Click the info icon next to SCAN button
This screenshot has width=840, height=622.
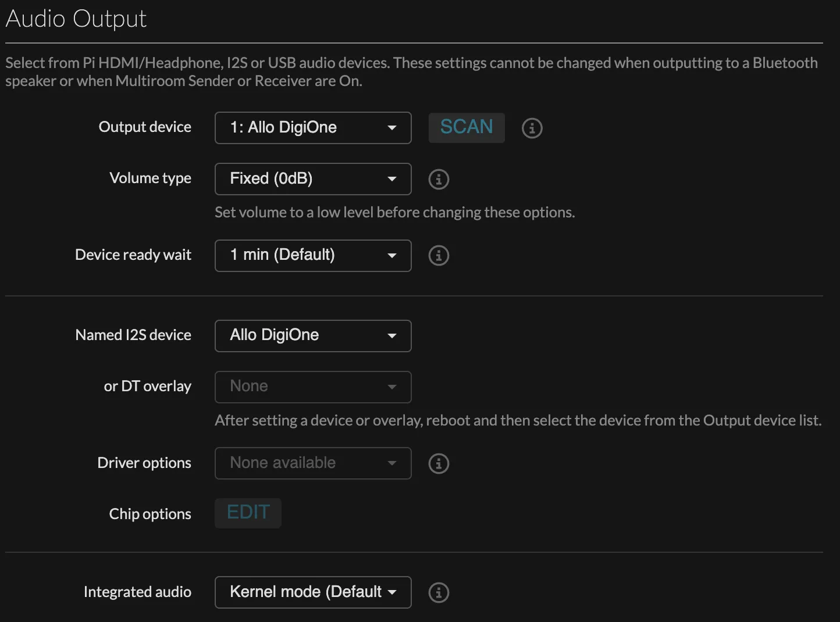coord(532,128)
